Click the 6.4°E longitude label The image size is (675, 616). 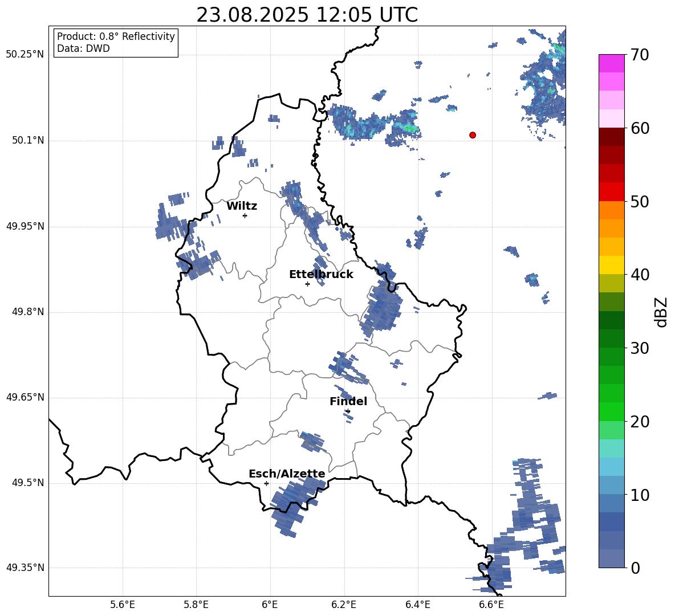[x=417, y=605]
